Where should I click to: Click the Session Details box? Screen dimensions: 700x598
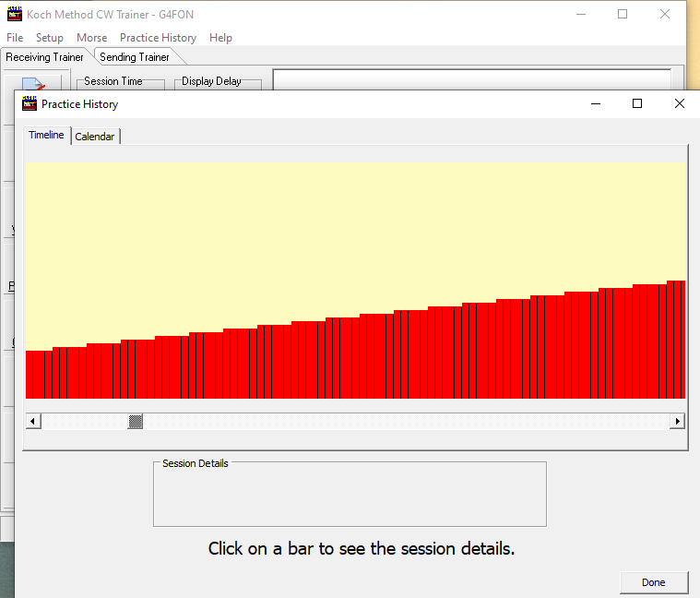[350, 494]
